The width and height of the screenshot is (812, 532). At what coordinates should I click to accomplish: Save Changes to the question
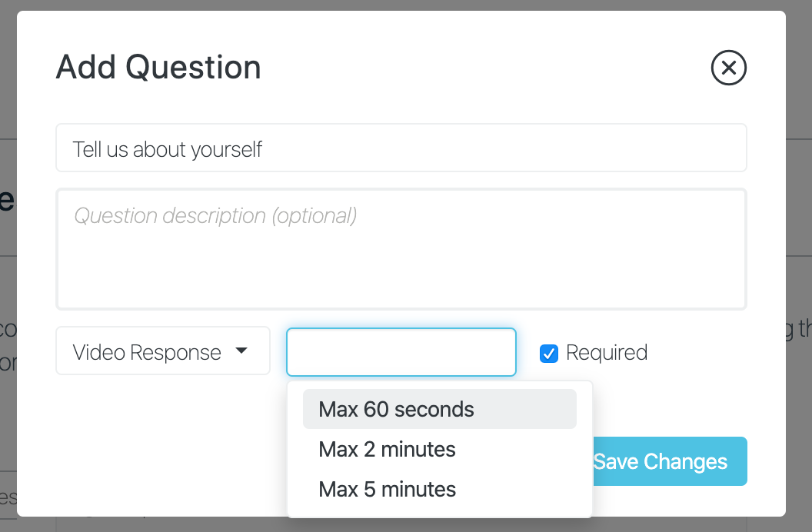[x=670, y=461]
